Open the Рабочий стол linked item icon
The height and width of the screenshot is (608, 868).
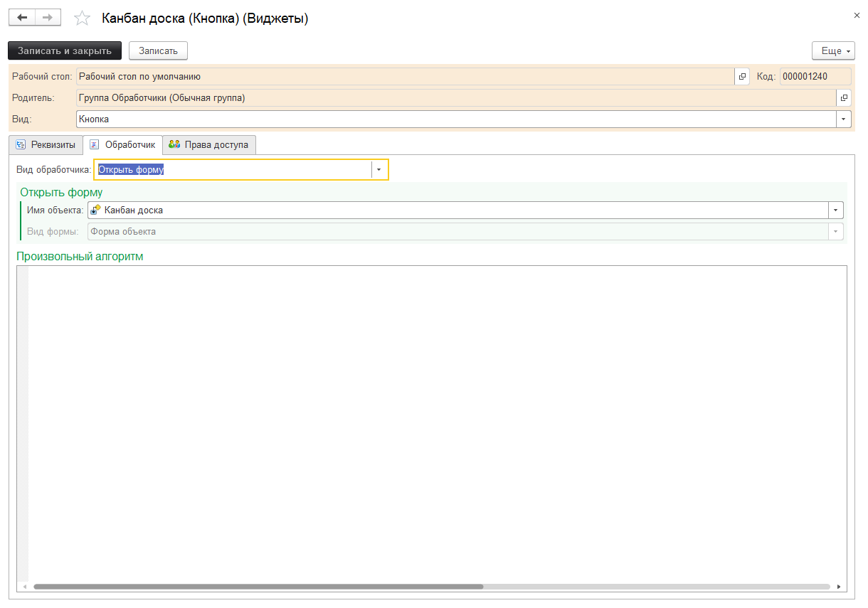[742, 77]
